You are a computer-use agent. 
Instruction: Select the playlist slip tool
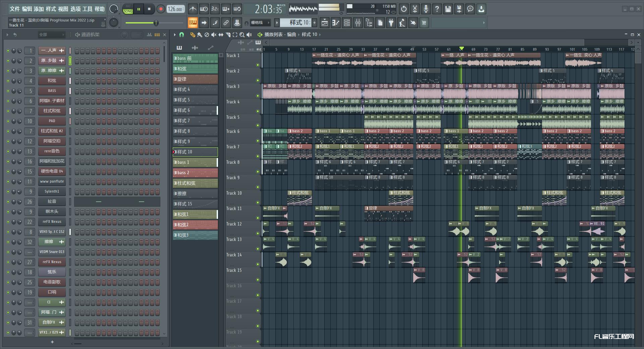[221, 35]
